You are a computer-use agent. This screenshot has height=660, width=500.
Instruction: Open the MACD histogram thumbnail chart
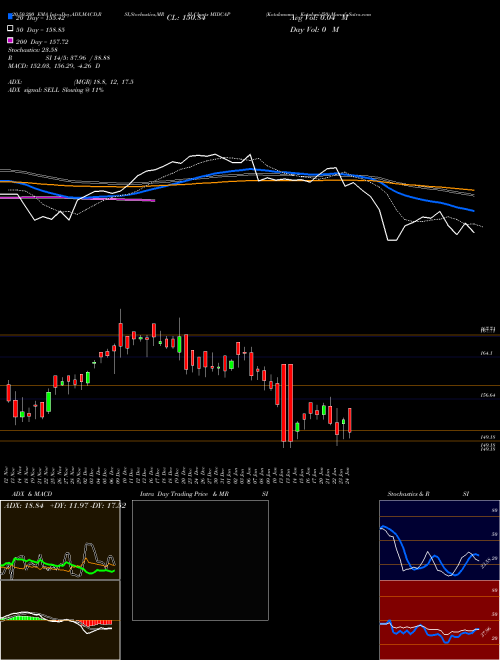click(60, 620)
